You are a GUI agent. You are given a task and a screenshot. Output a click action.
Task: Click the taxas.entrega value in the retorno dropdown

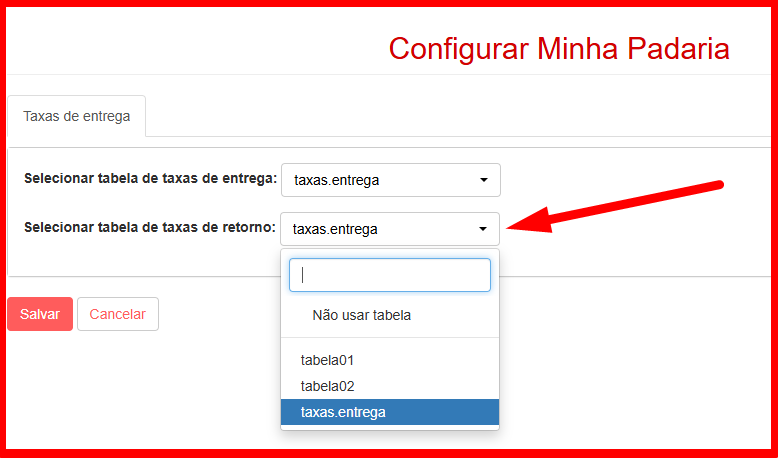tap(335, 229)
